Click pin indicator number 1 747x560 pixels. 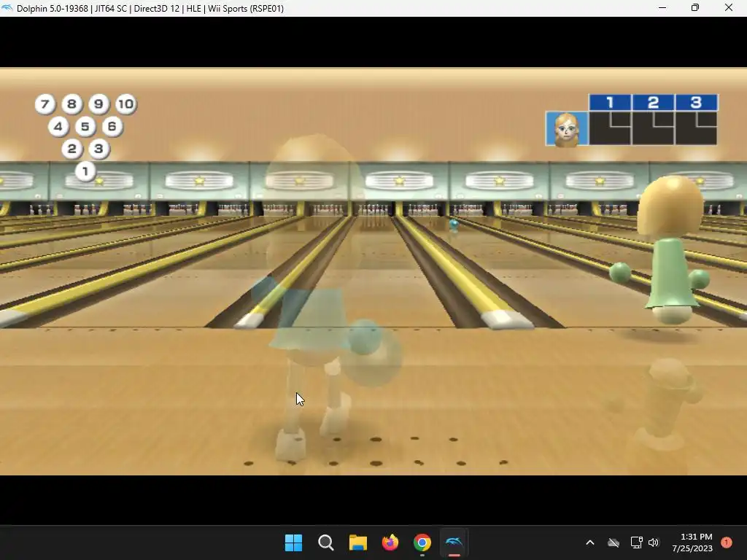[x=85, y=171]
